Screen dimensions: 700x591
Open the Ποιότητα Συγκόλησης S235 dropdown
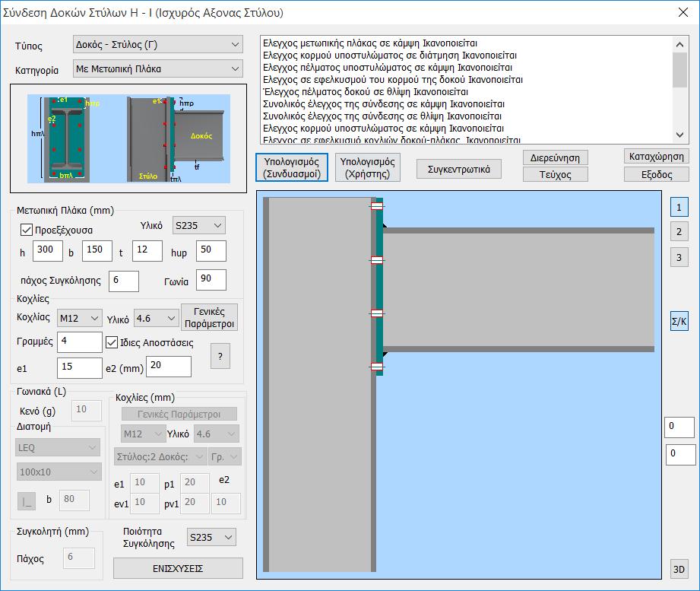211,538
